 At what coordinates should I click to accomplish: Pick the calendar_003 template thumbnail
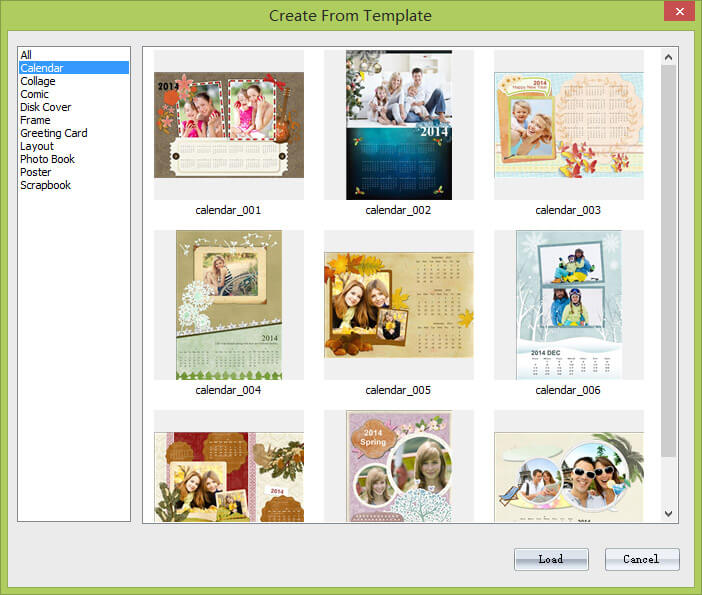tap(569, 125)
